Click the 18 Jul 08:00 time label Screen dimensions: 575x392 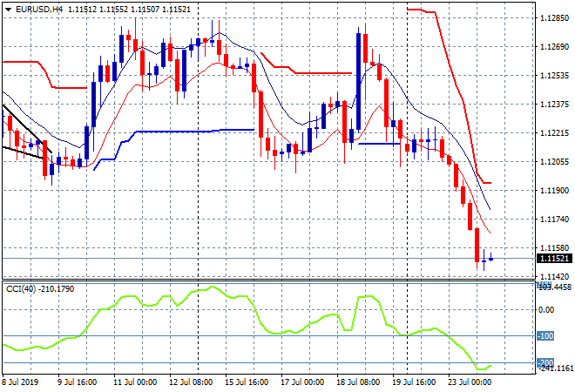[x=358, y=382]
